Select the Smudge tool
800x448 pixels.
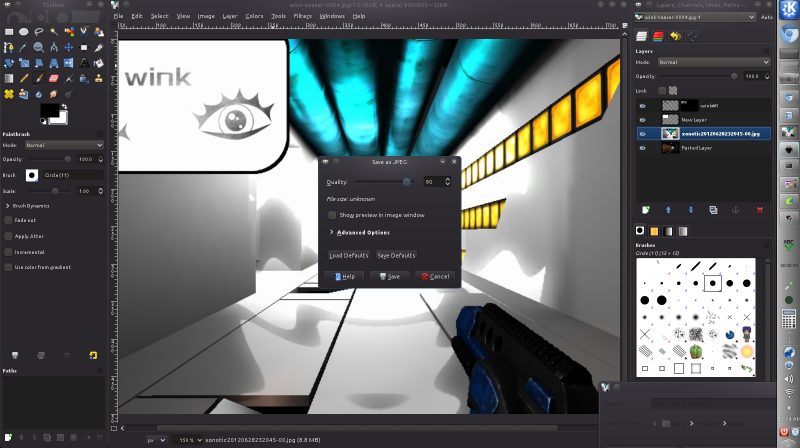point(54,94)
